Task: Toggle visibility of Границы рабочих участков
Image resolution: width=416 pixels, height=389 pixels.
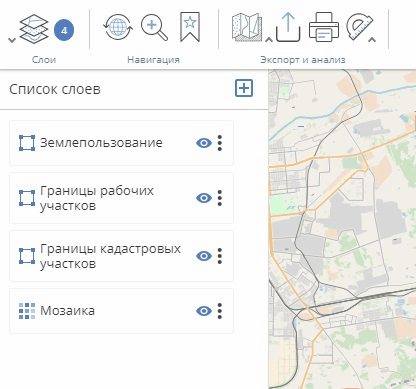Action: (204, 198)
